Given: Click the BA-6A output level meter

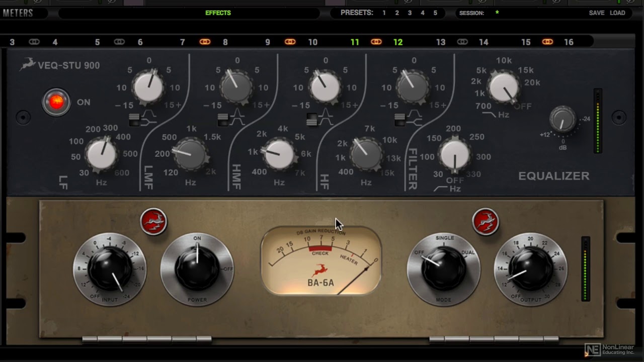Looking at the screenshot, I should 586,269.
